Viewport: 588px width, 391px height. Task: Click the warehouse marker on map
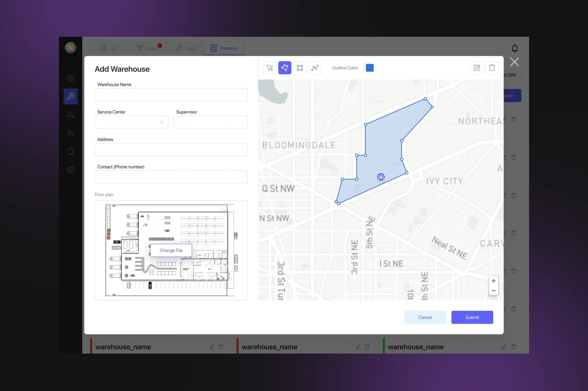[x=380, y=177]
